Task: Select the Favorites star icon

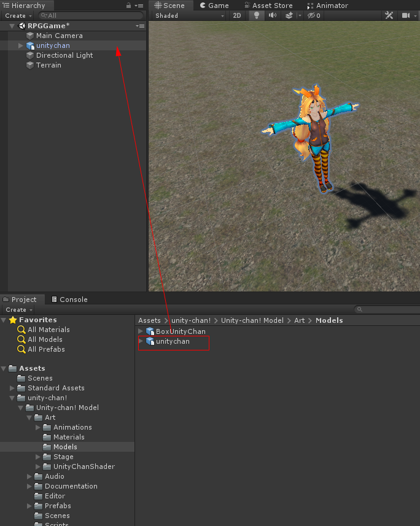Action: coord(13,320)
